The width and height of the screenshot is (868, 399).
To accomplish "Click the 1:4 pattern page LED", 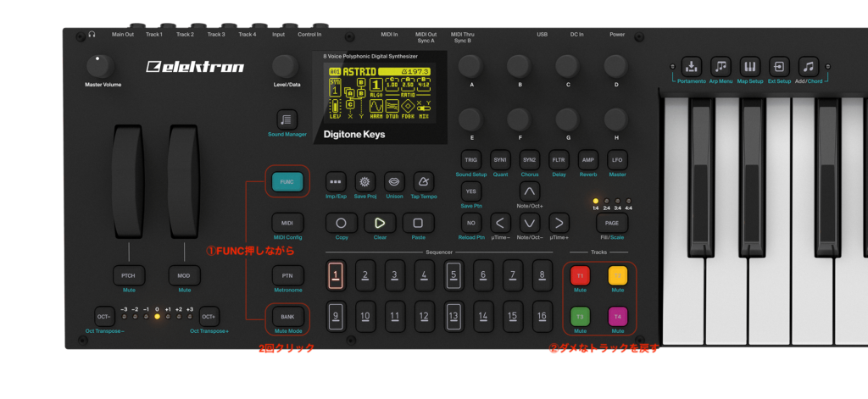I will pos(596,202).
